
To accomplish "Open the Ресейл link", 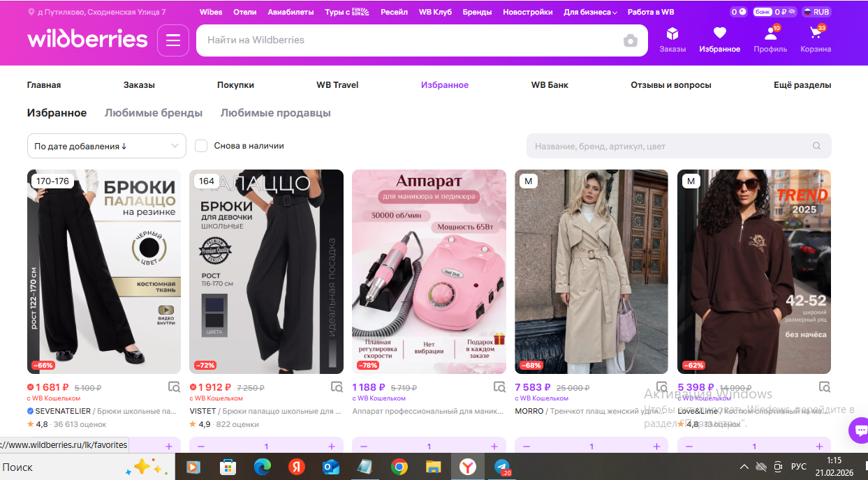I will tap(395, 12).
